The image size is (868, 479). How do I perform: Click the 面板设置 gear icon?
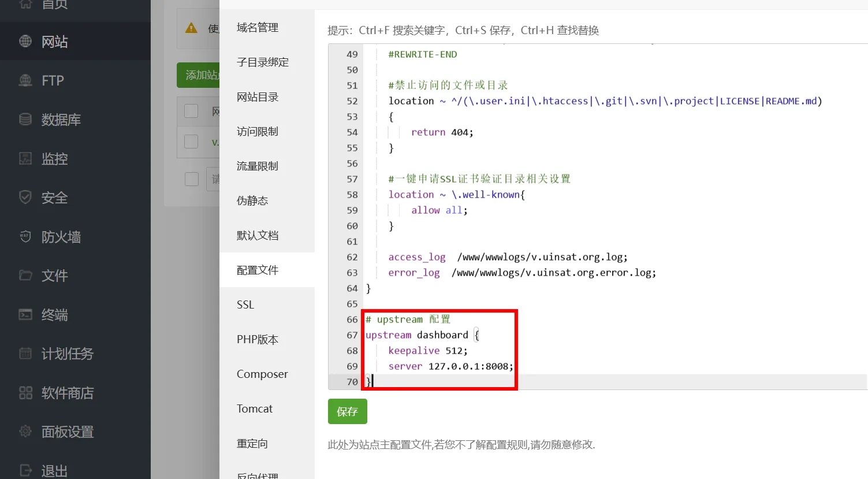click(x=25, y=432)
